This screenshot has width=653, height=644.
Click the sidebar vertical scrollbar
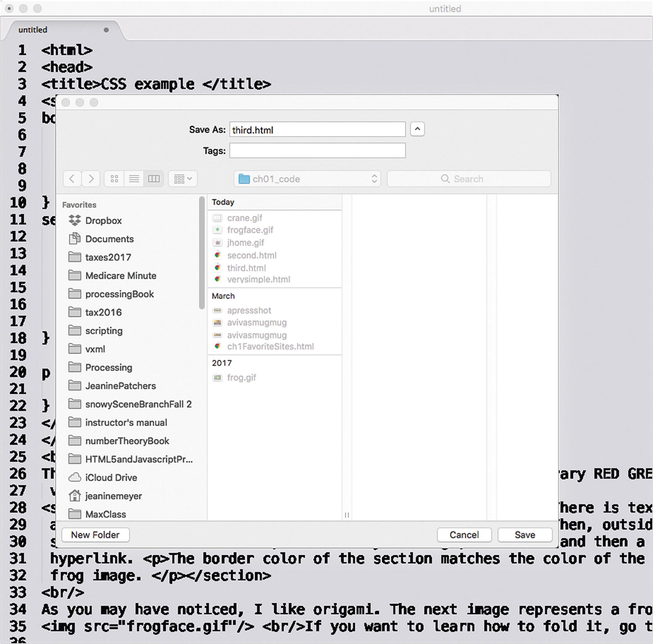pos(202,254)
